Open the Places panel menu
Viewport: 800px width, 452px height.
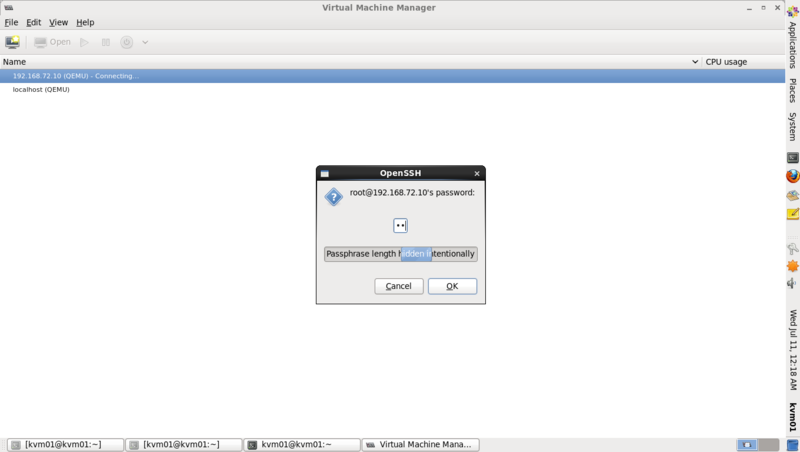[792, 90]
